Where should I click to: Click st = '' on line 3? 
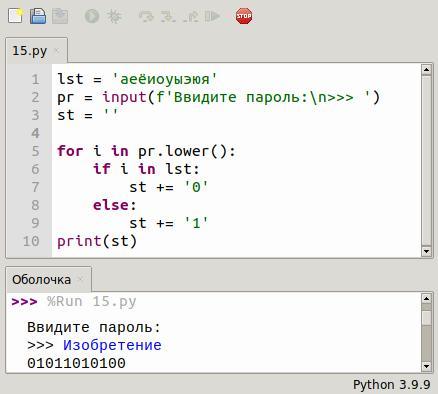tap(88, 115)
